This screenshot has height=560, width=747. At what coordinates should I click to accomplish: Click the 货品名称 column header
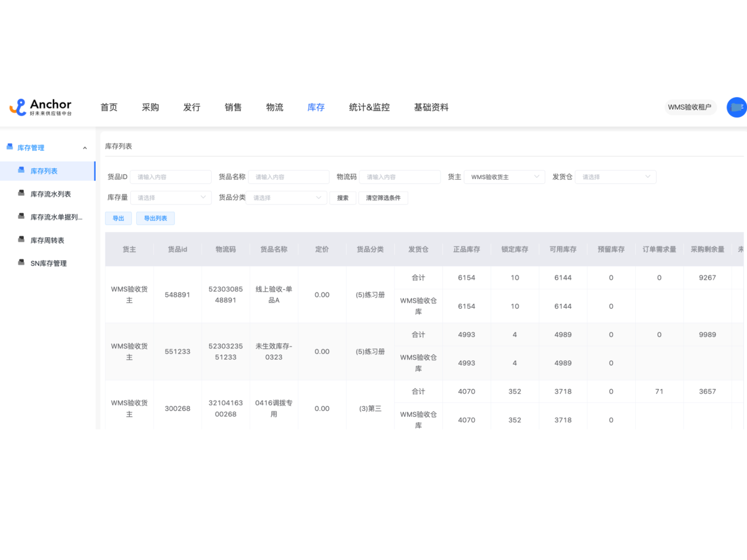[274, 249]
